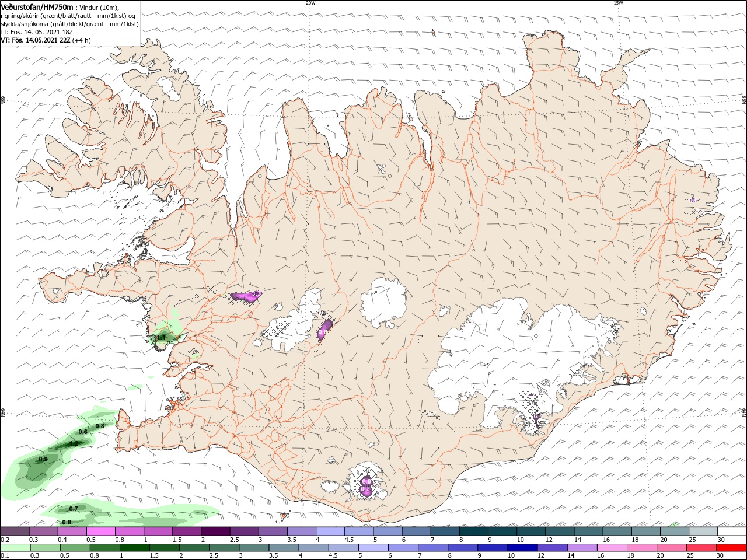Select the lightest mint swatch between 0.1 and 0.3
The image size is (747, 560).
(16, 548)
